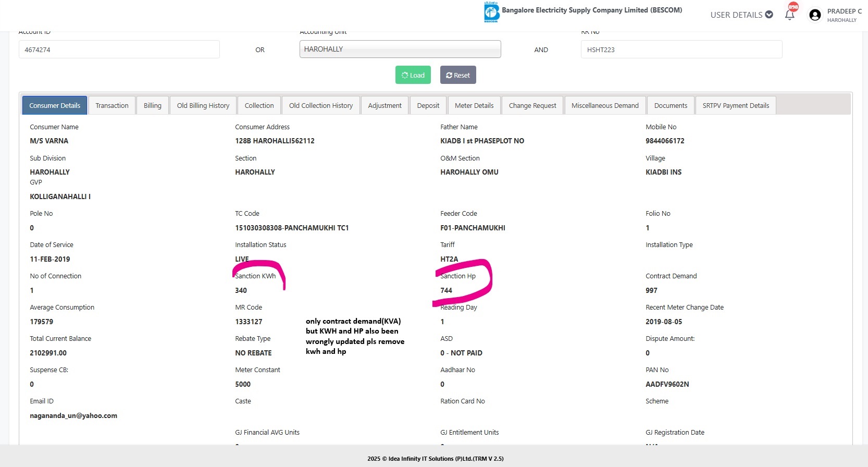
Task: Click the RR No input field
Action: coord(681,50)
